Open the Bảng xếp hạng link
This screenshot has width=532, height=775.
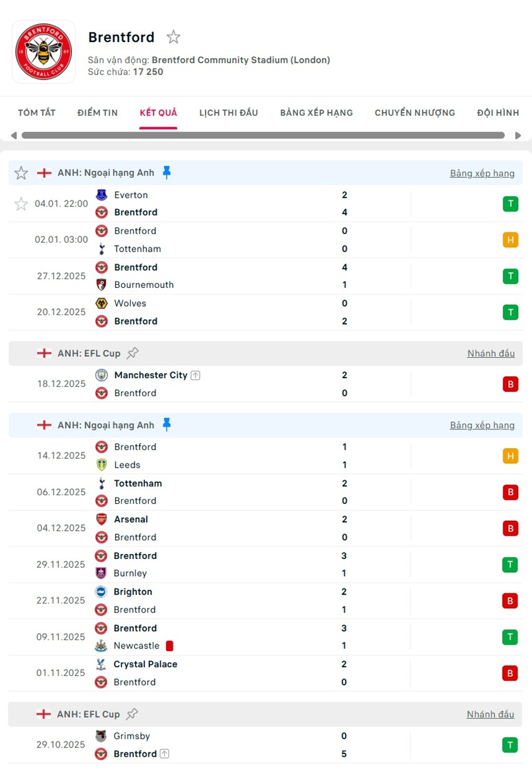point(482,173)
